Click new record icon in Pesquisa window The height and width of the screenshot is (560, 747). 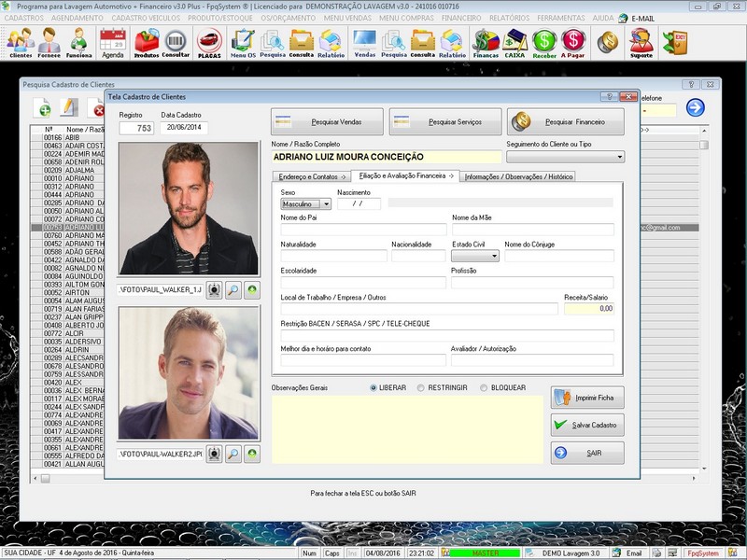(x=42, y=108)
